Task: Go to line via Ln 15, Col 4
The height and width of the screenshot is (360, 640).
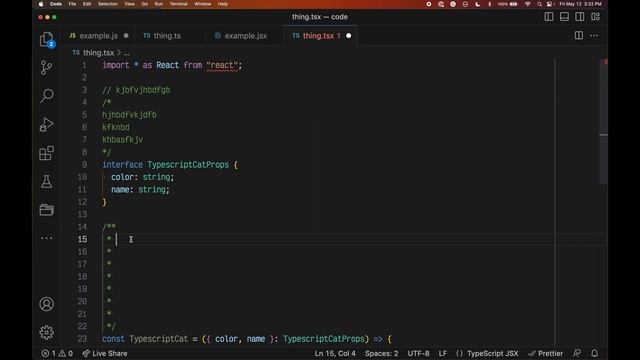Action: tap(335, 353)
